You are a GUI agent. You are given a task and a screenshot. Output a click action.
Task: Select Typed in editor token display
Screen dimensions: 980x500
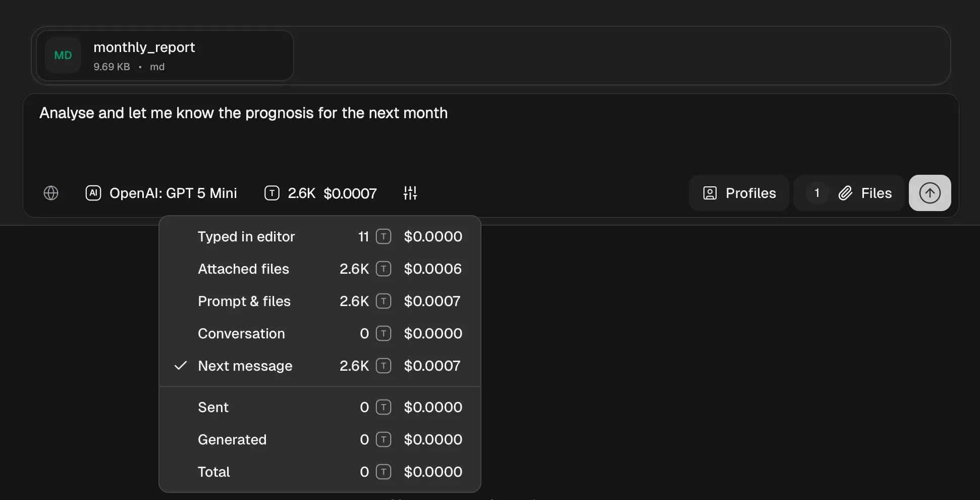pos(246,236)
